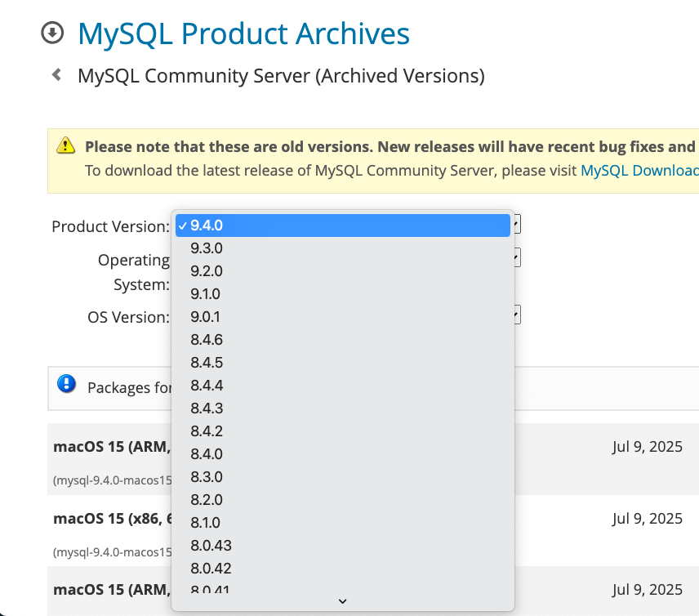The height and width of the screenshot is (616, 699).
Task: Select version 8.0.42 entry
Action: point(343,569)
